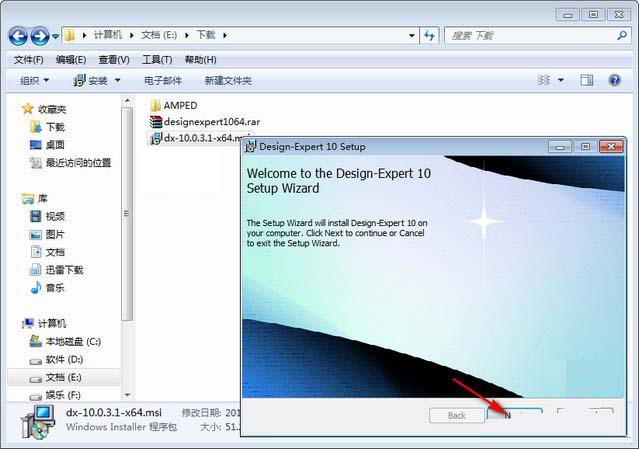Screen dimensions: 639x449
Task: Open the 查看(V) menu
Action: pyautogui.click(x=114, y=60)
